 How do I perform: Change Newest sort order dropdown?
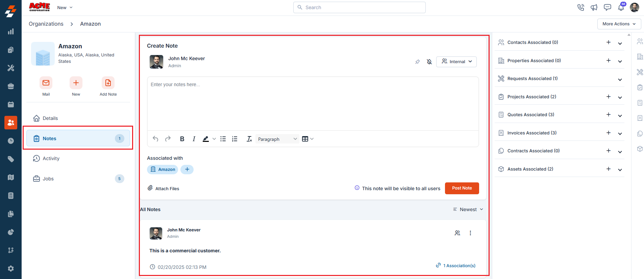tap(468, 209)
